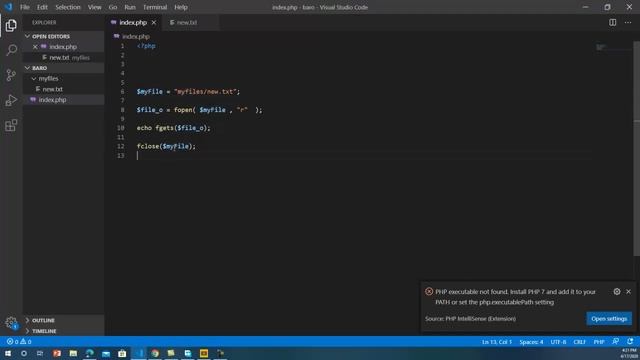Select the index.php editor tab
The image size is (640, 360).
(x=133, y=22)
